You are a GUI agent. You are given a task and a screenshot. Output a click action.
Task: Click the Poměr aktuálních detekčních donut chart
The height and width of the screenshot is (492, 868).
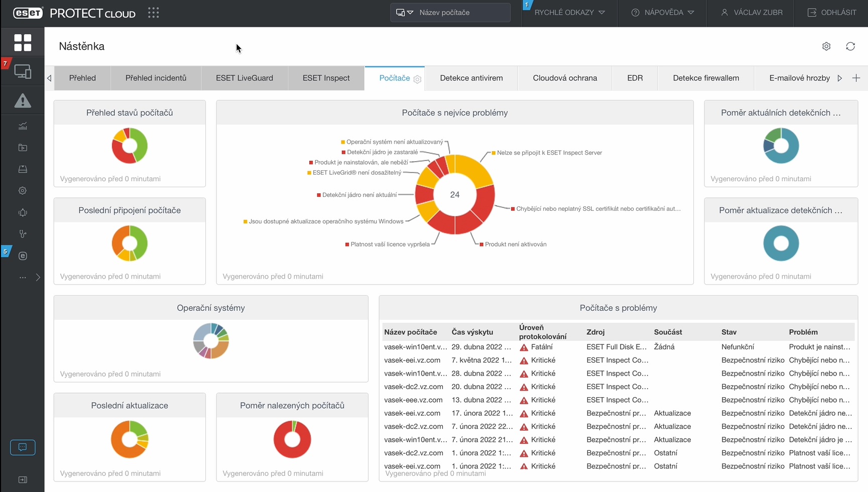click(x=781, y=146)
